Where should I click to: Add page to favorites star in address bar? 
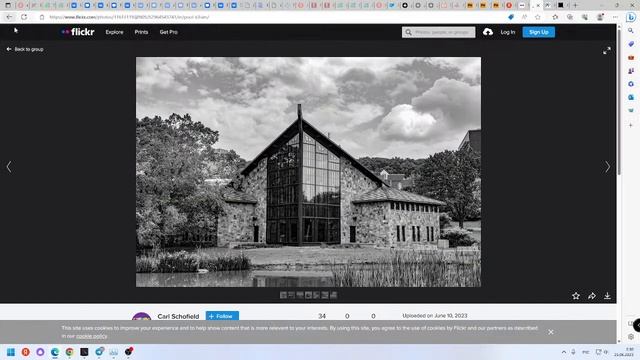click(538, 17)
